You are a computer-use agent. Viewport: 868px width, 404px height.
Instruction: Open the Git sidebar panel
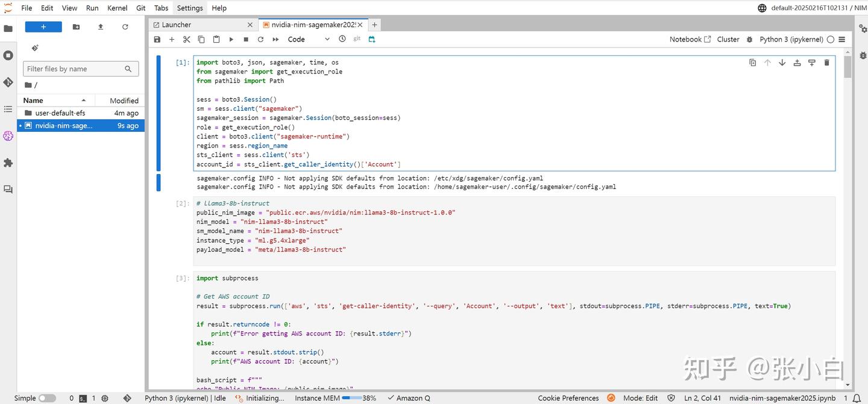pos(8,82)
